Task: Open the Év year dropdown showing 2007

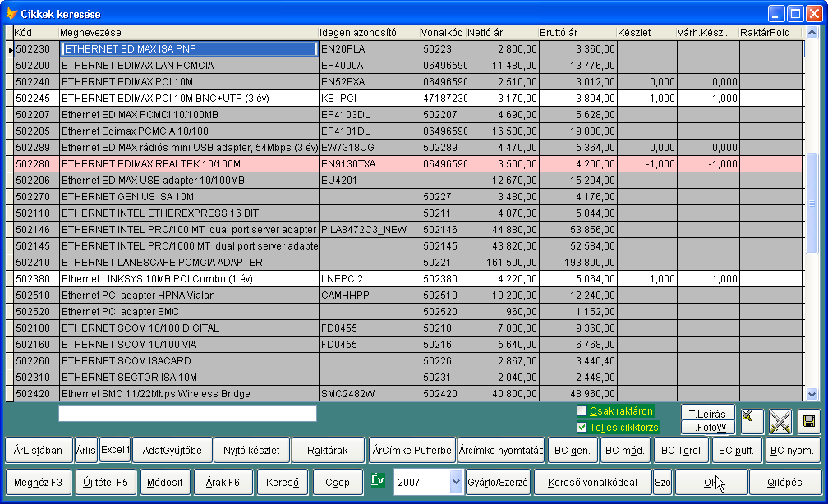Action: (456, 482)
